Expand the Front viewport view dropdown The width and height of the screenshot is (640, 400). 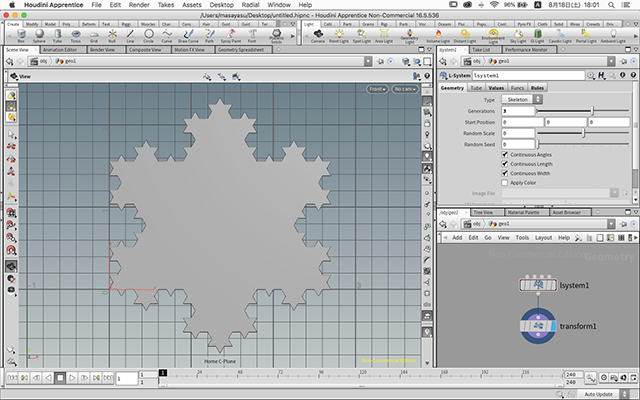(377, 89)
